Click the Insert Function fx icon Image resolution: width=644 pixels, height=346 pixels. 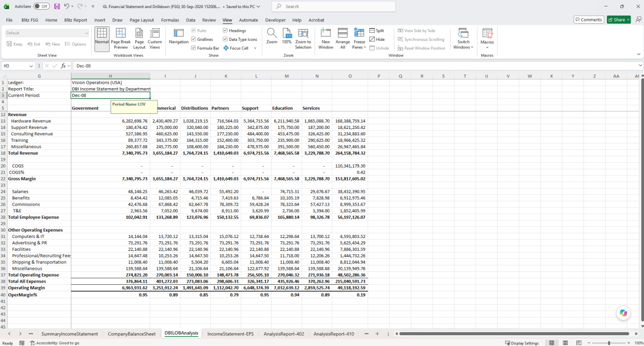click(x=63, y=66)
